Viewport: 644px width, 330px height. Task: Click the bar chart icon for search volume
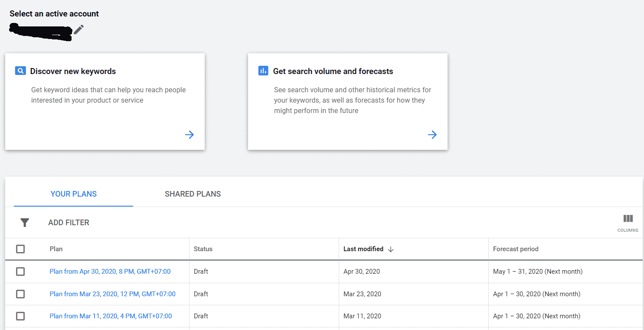(x=263, y=71)
